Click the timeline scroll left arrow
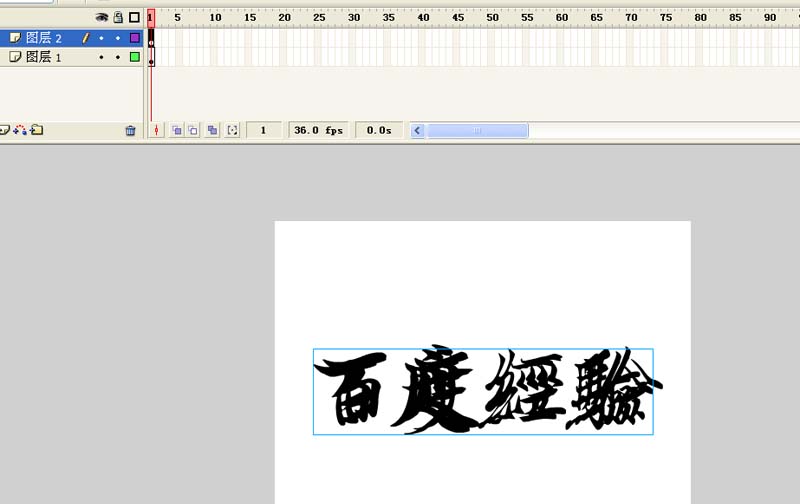The image size is (800, 504). pos(417,131)
